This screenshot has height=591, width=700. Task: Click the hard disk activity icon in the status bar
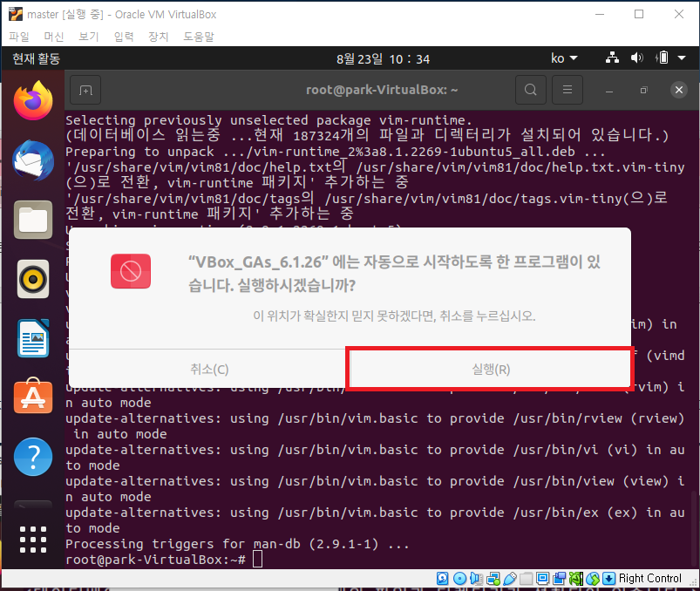click(443, 579)
